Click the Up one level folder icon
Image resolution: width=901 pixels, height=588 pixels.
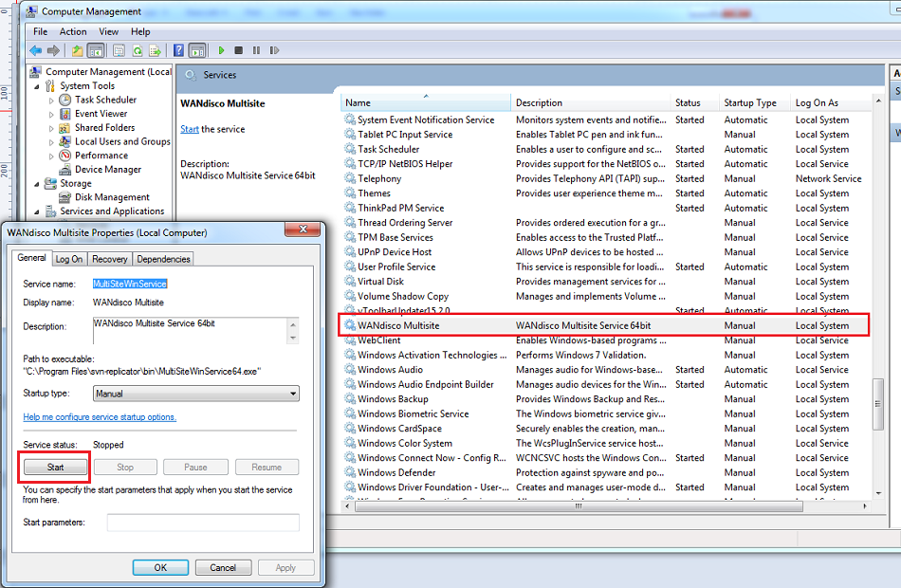(x=77, y=50)
